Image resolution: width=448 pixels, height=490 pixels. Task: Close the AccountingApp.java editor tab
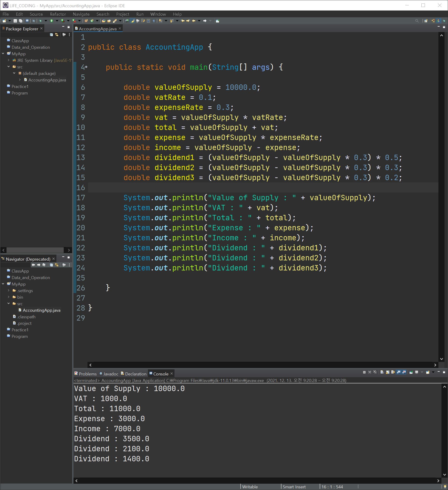pos(120,29)
